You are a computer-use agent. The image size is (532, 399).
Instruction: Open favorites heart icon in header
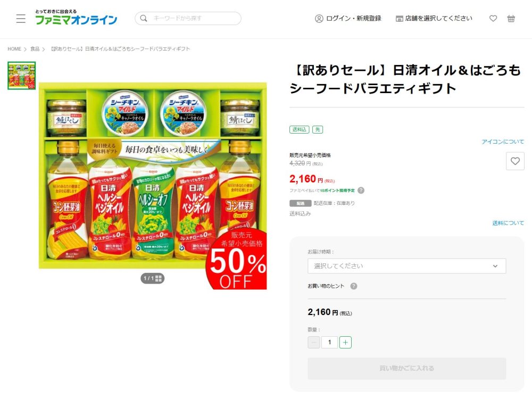pyautogui.click(x=493, y=19)
